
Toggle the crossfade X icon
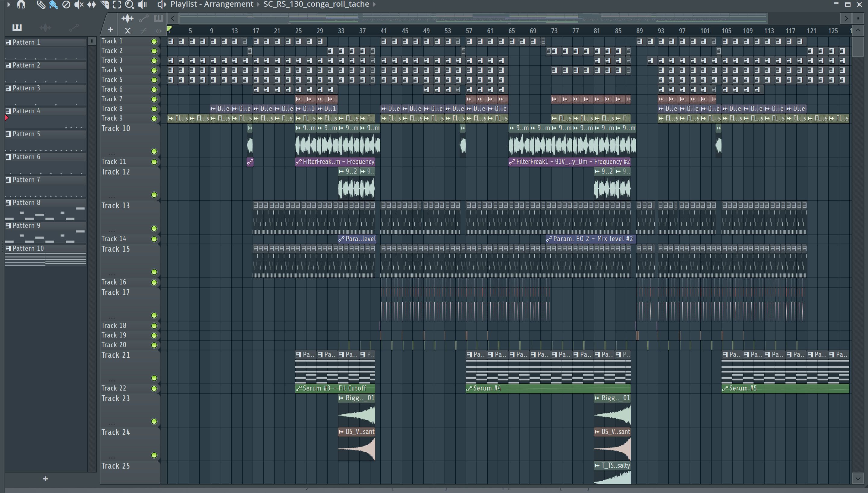click(x=127, y=31)
